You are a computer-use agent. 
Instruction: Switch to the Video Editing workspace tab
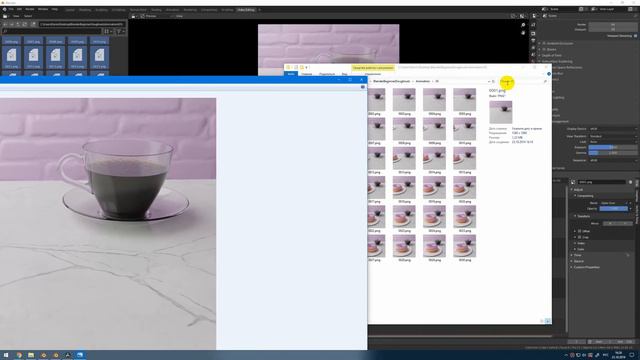246,9
